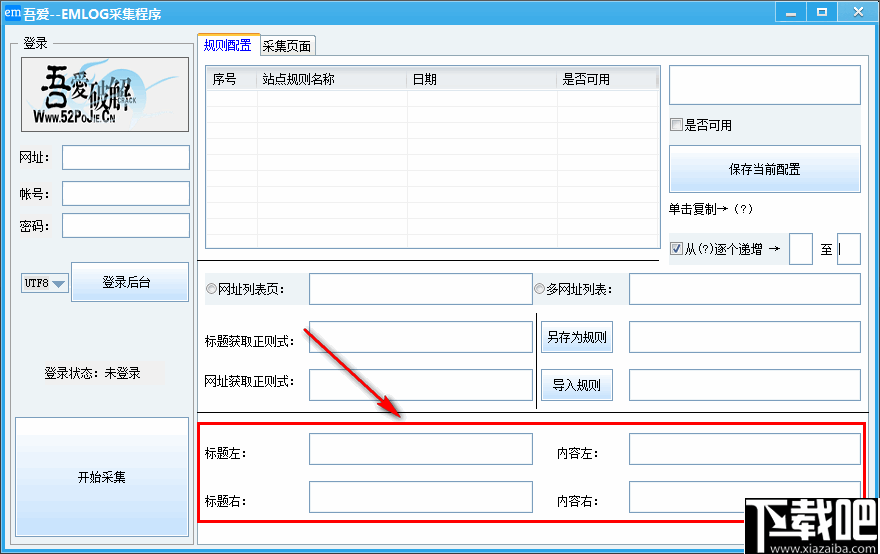Viewport: 880px width, 554px height.
Task: Select the 网址列表页 radio button
Action: [x=212, y=289]
